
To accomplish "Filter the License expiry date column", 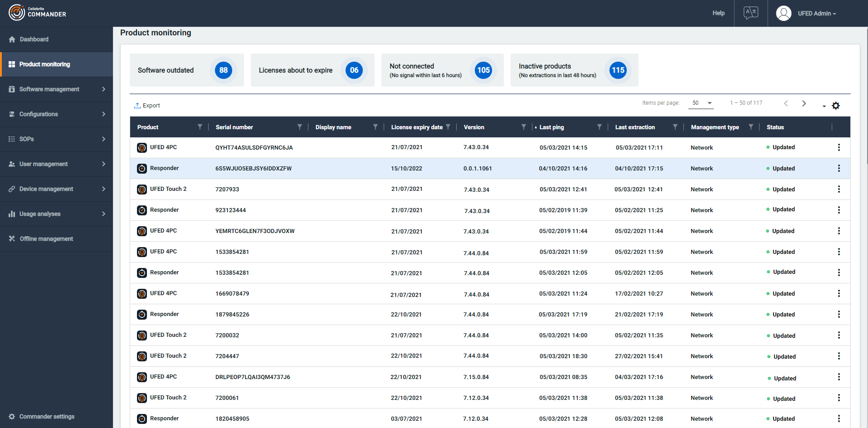I will [x=448, y=127].
